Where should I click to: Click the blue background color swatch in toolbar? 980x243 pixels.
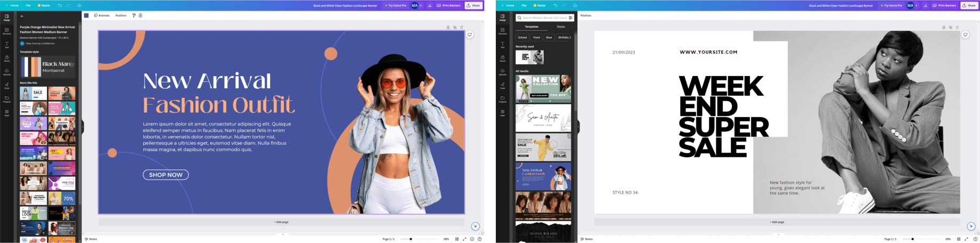point(86,15)
